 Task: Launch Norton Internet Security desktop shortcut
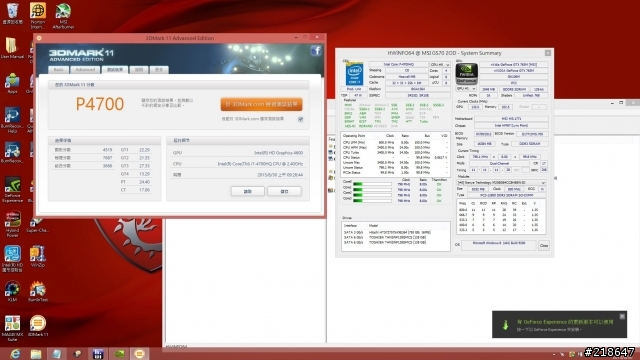[38, 16]
